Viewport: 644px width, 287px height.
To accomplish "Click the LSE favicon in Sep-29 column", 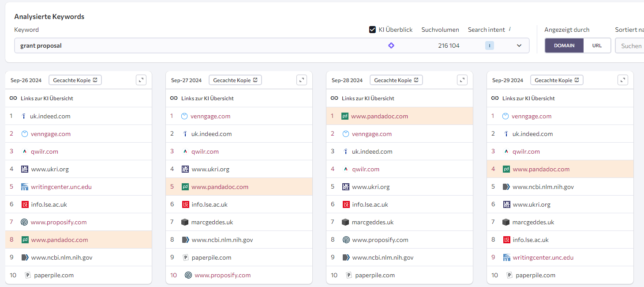I will tap(506, 240).
